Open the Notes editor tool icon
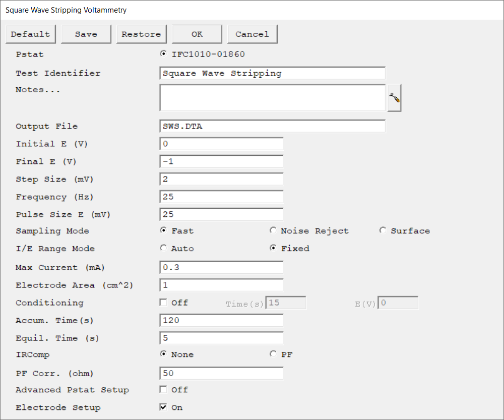 [394, 98]
